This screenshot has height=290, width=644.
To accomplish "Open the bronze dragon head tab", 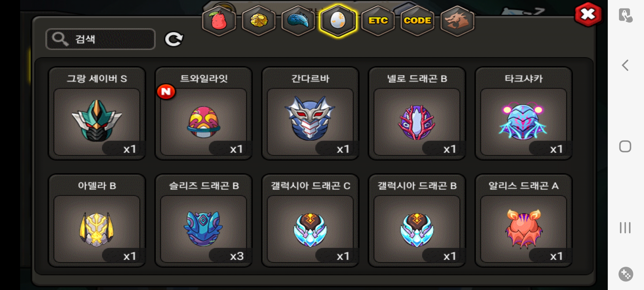I will point(457,21).
